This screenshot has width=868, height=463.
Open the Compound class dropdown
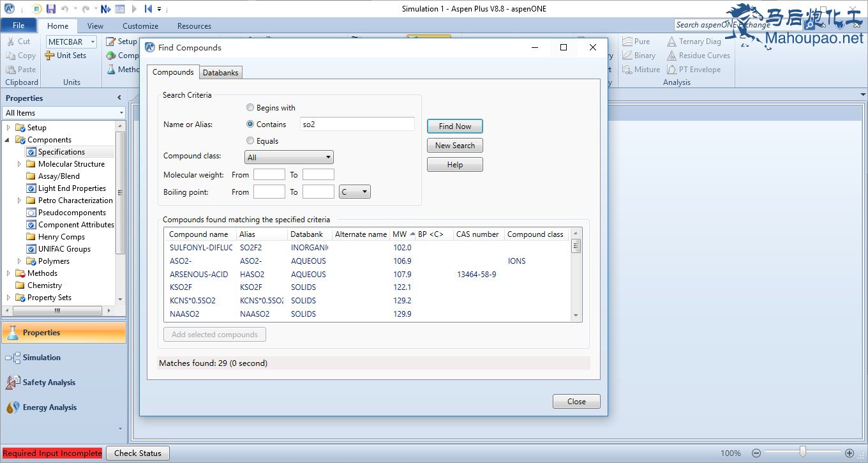(x=289, y=157)
